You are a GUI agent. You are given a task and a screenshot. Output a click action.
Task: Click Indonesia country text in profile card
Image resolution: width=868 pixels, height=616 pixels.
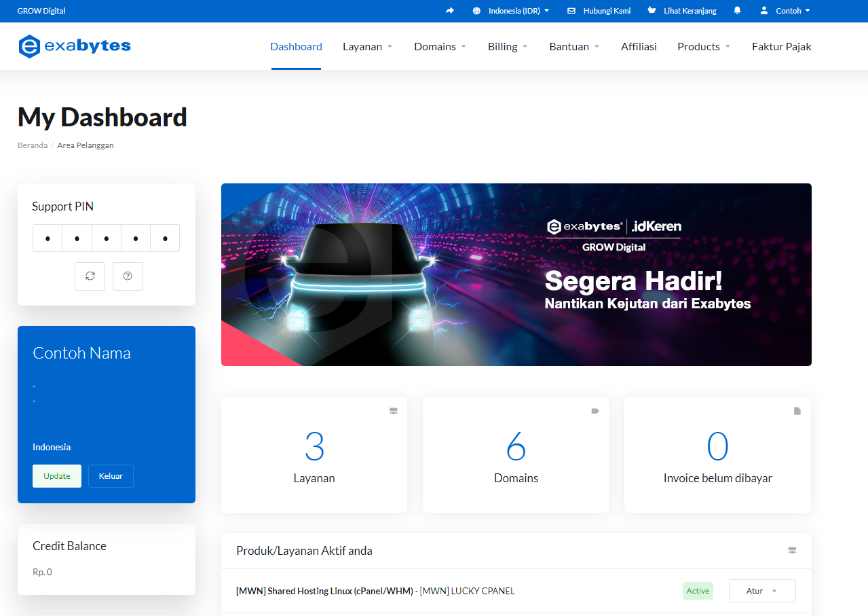(x=52, y=447)
